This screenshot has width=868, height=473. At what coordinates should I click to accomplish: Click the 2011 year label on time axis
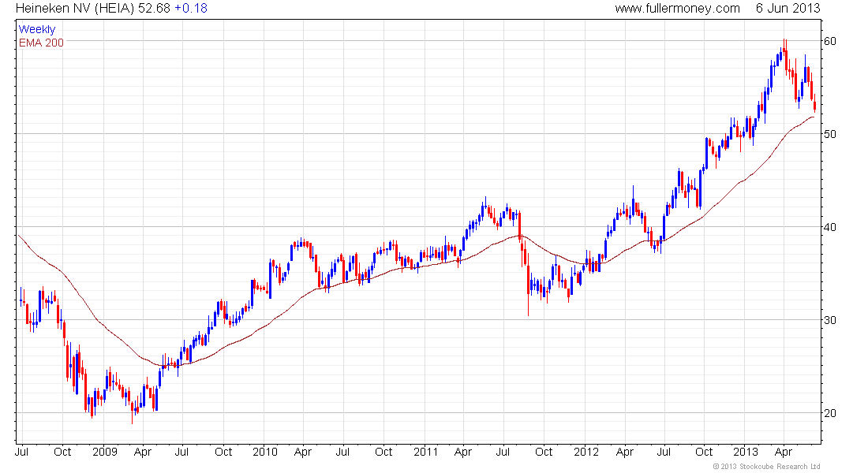pyautogui.click(x=425, y=452)
